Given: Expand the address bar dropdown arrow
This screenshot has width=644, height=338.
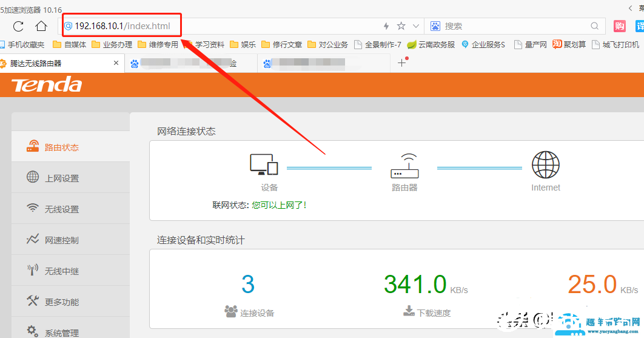Looking at the screenshot, I should click(x=416, y=26).
